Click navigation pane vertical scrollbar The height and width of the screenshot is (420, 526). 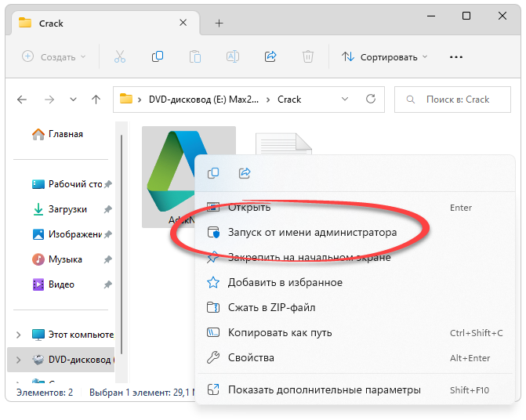click(122, 244)
